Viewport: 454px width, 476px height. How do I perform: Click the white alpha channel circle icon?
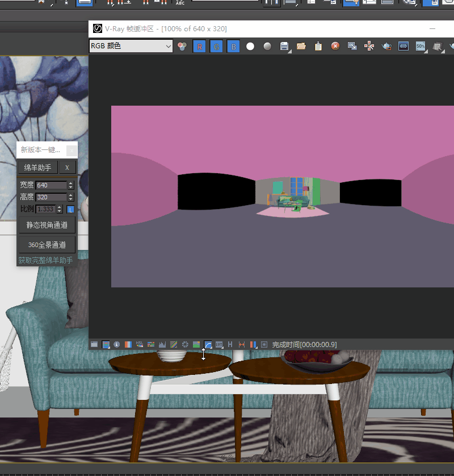(x=250, y=47)
